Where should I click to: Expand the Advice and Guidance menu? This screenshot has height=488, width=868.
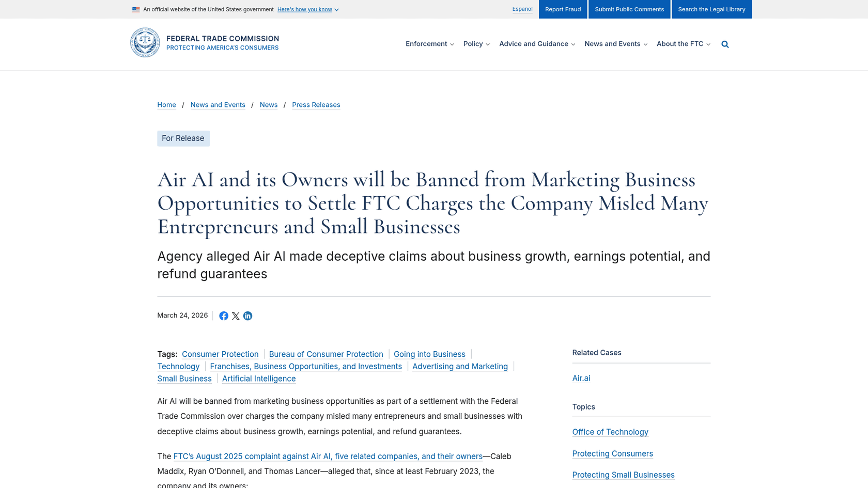pos(537,44)
